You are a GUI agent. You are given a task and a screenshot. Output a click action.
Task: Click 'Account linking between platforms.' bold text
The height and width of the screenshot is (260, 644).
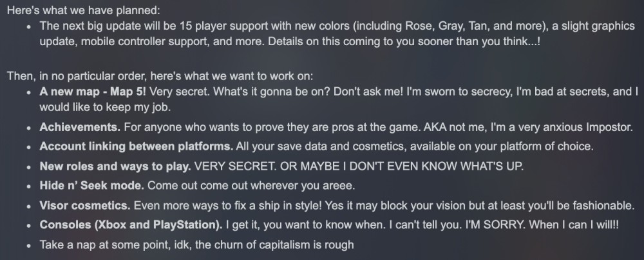click(x=137, y=146)
